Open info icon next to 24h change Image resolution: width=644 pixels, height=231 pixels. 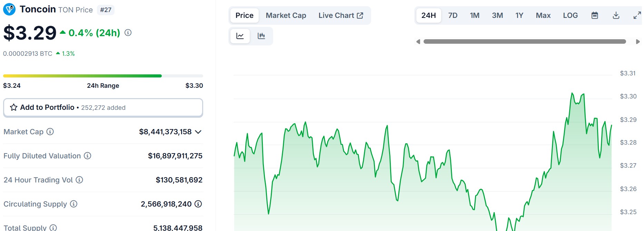(x=128, y=33)
